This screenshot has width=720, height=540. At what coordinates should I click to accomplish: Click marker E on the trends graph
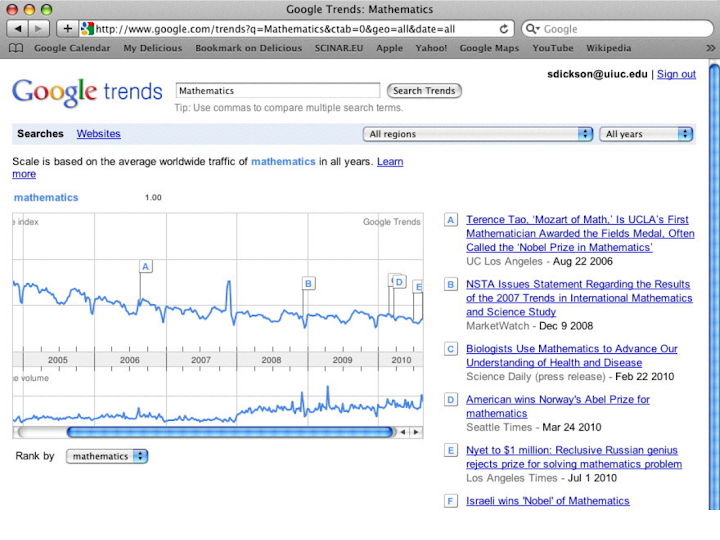point(417,287)
